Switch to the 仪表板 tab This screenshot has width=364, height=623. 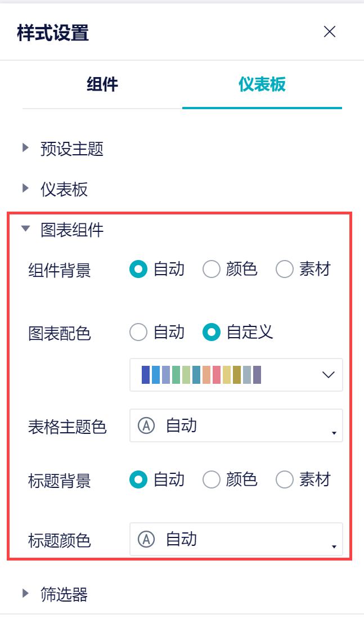click(x=262, y=84)
